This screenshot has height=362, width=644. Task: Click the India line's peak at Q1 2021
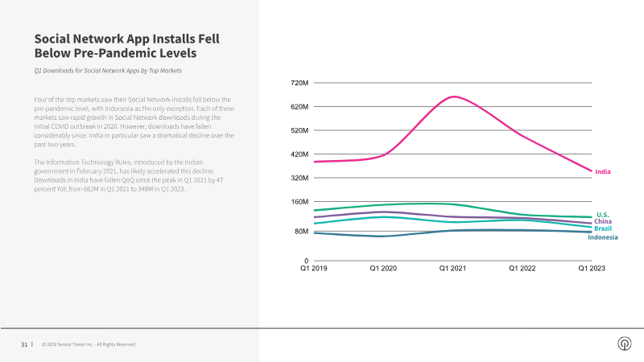tap(453, 97)
